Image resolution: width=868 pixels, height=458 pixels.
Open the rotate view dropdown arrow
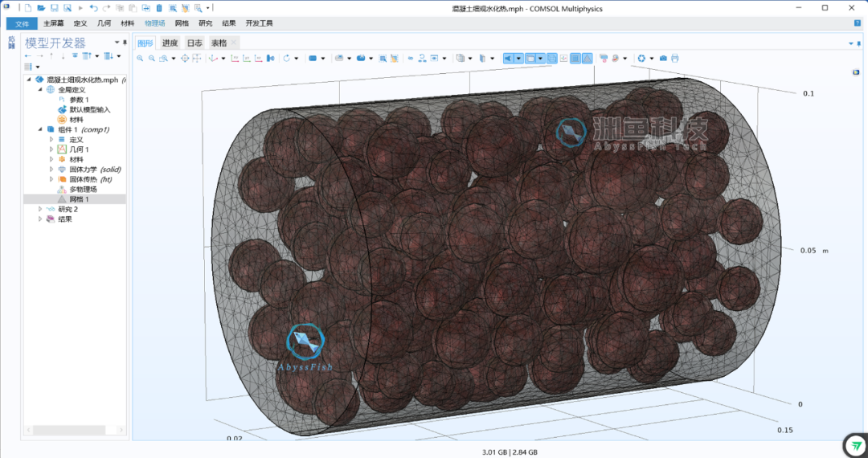click(x=297, y=58)
